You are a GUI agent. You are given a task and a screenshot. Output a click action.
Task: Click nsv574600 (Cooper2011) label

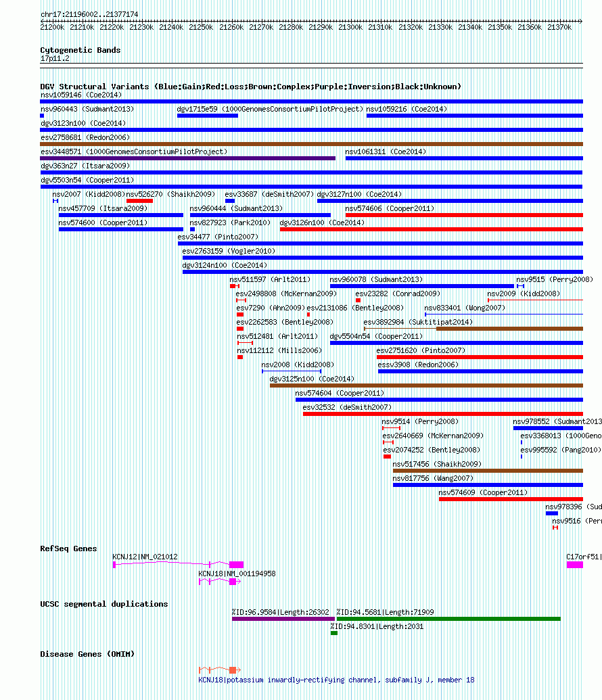[103, 223]
